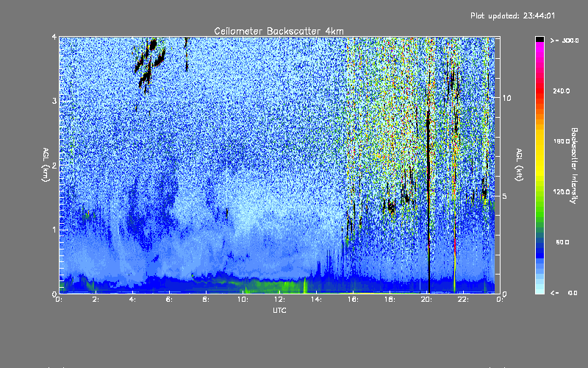
Task: Click the "3" tick on the km axis
Action: click(x=54, y=101)
